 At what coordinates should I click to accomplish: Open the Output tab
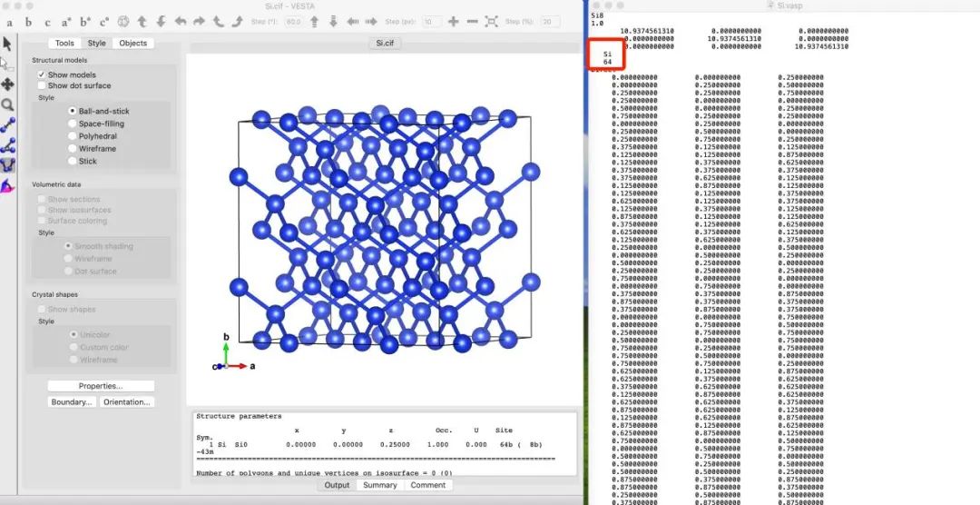point(337,485)
